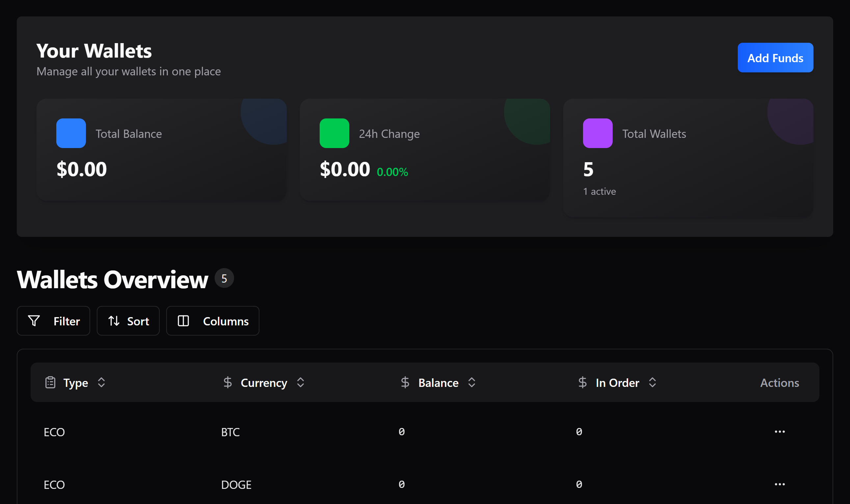Click the Sort button

128,321
